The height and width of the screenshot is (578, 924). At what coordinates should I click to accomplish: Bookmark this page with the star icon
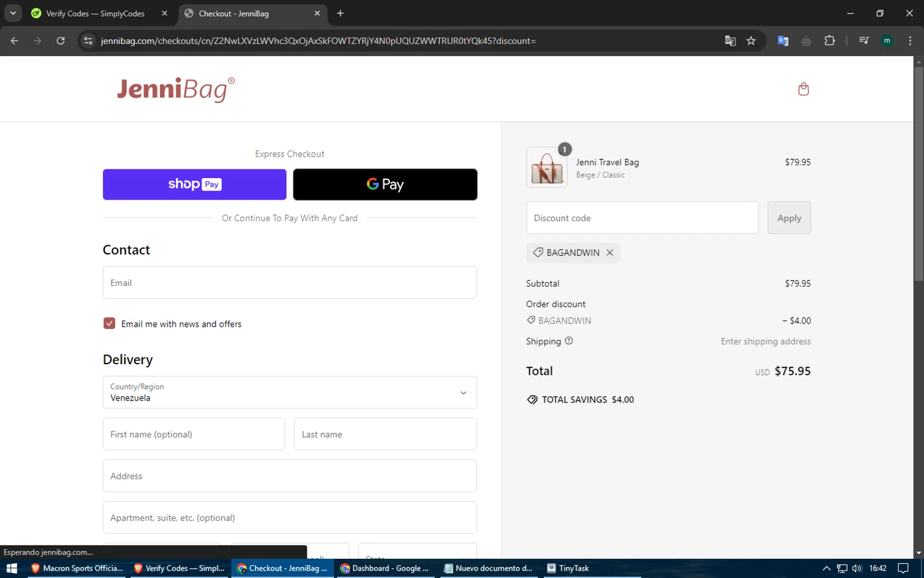[x=751, y=41]
